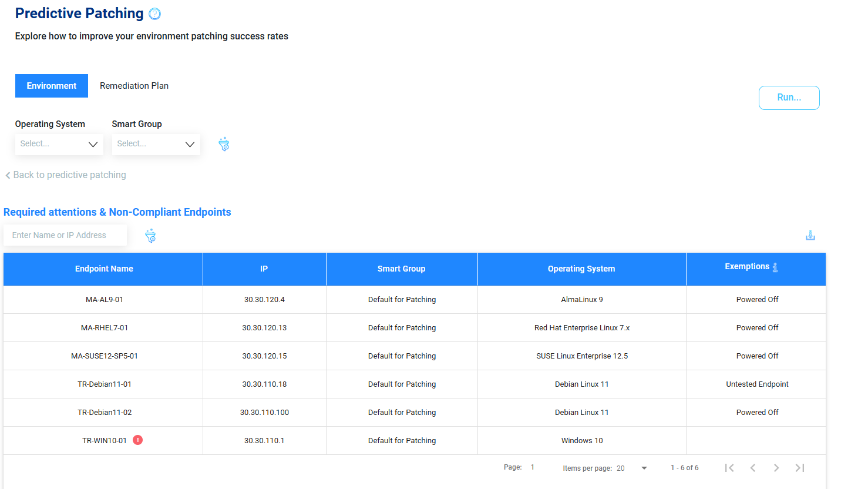Screen dimensions: 868x489
Task: Select the MA-RHEL7-01 endpoint row
Action: pos(105,328)
